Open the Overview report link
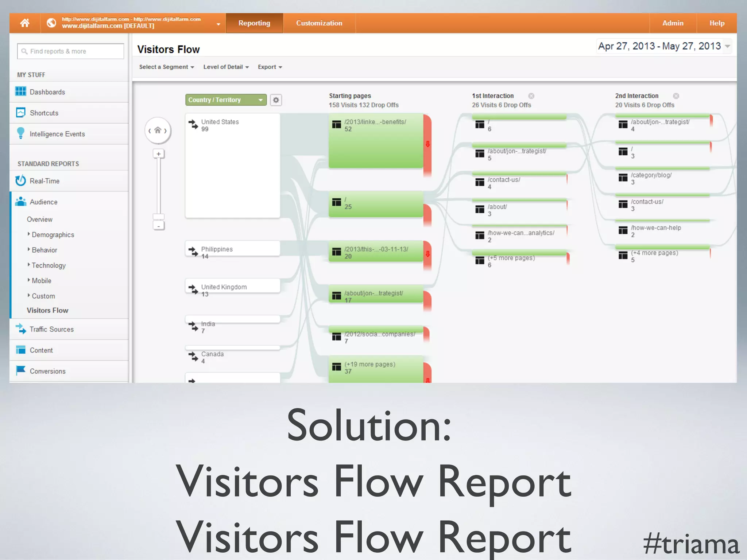This screenshot has width=747, height=560. point(39,219)
